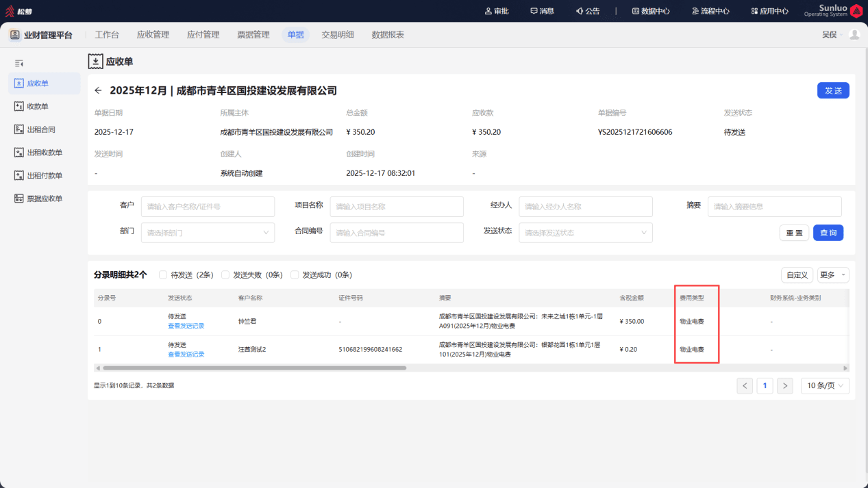Click user avatar icon next to 吴保
Screen dimensions: 868x488
(854, 34)
